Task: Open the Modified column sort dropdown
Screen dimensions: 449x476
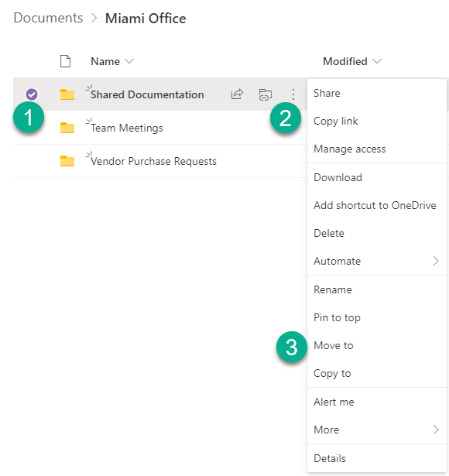Action: pos(377,61)
